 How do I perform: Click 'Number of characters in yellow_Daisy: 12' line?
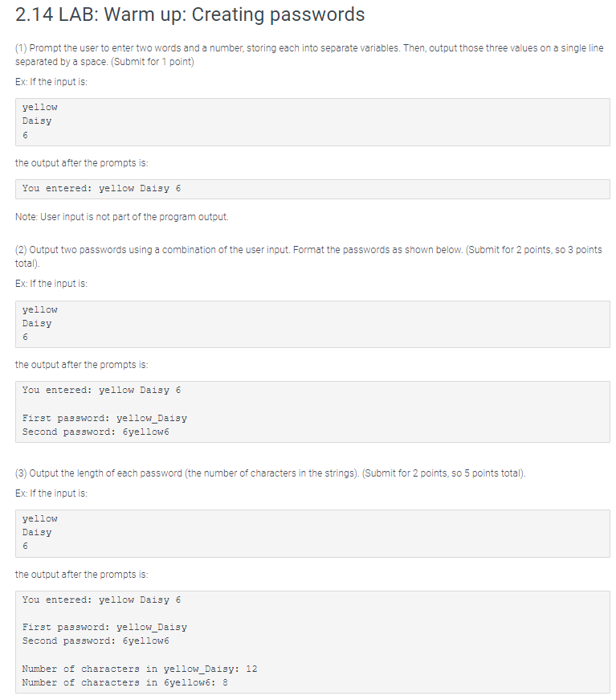[140, 669]
